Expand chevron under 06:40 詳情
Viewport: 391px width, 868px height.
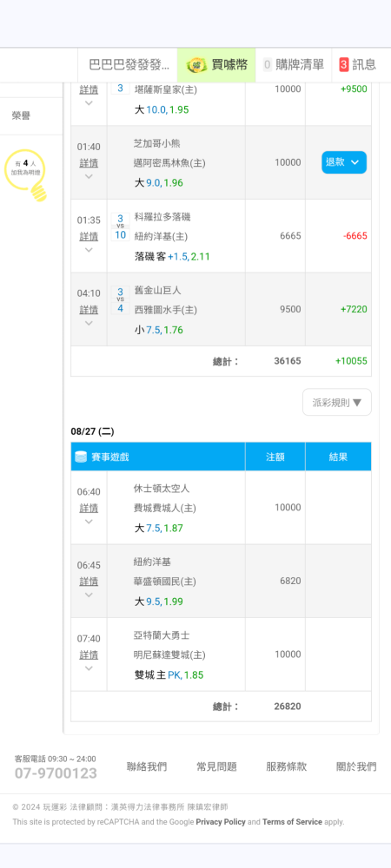89,522
